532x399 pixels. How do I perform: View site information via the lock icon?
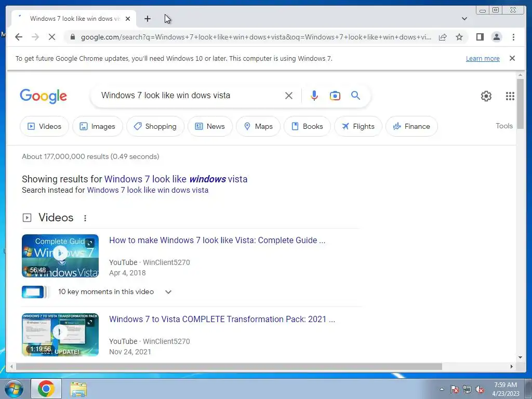pos(73,37)
